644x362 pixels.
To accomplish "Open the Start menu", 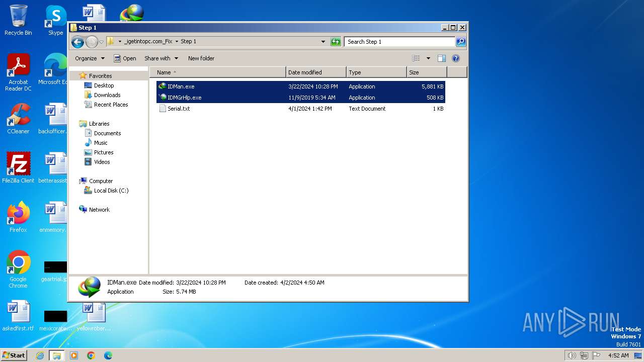I will coord(14,355).
